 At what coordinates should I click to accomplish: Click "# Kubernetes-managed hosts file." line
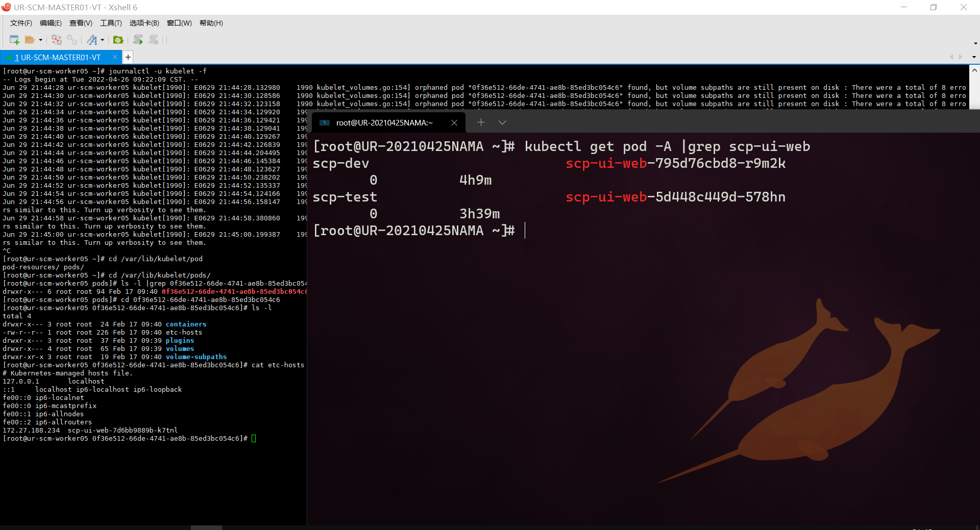pos(67,373)
